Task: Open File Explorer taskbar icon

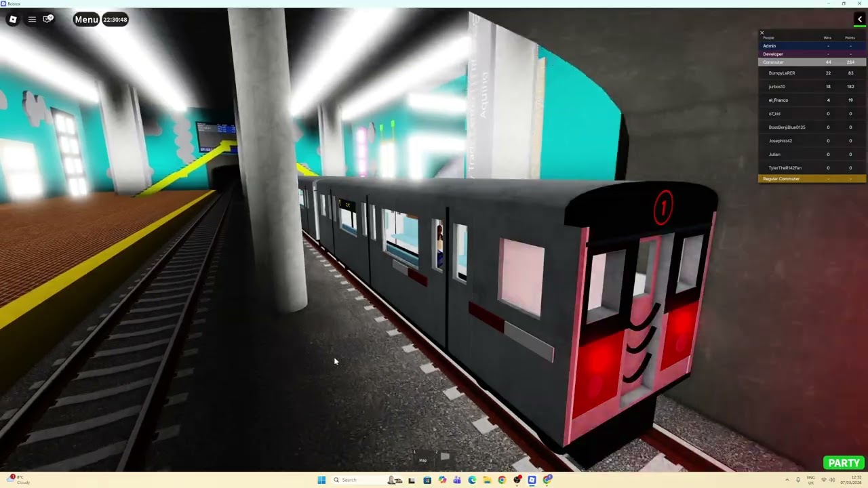Action: pyautogui.click(x=487, y=480)
